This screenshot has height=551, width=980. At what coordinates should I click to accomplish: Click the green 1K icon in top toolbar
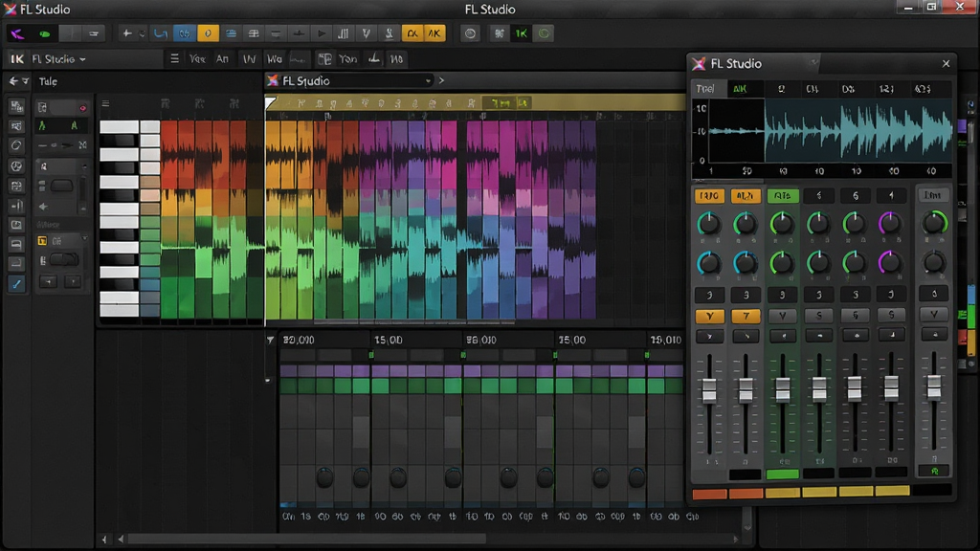point(521,33)
